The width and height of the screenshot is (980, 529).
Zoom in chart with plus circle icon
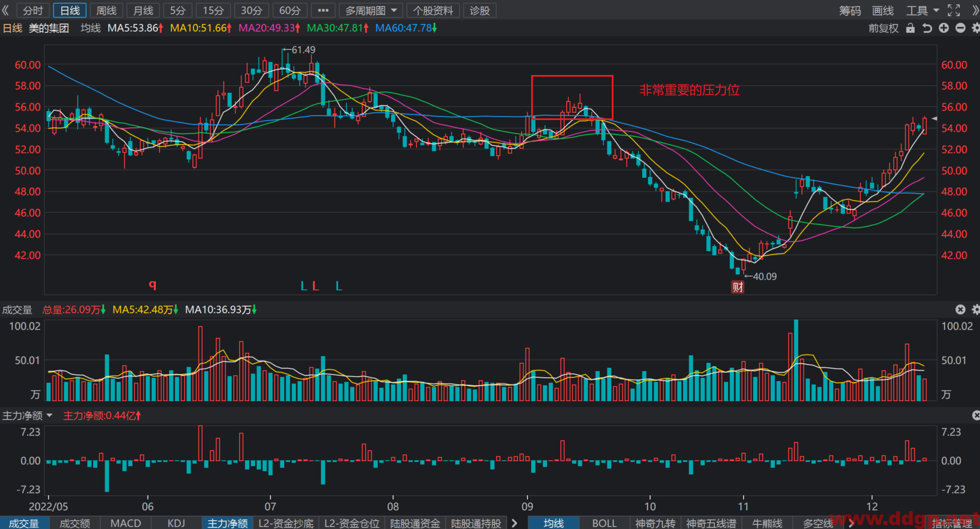click(944, 28)
